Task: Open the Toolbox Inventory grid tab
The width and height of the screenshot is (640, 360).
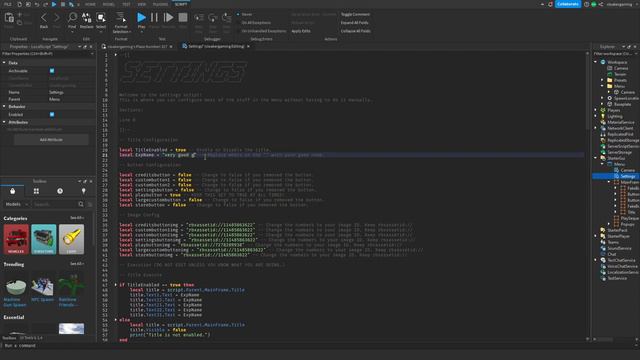Action: pos(36,191)
